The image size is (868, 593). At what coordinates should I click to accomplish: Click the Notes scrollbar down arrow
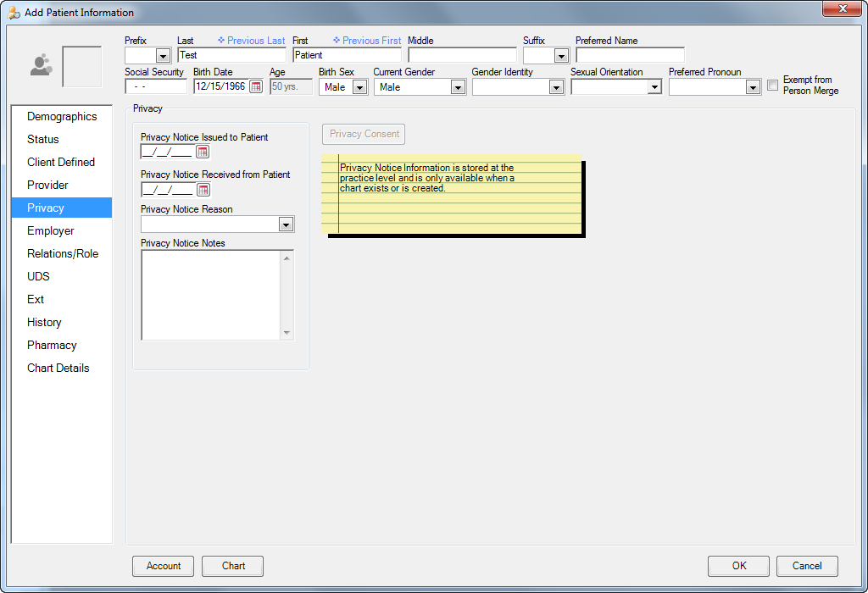287,332
